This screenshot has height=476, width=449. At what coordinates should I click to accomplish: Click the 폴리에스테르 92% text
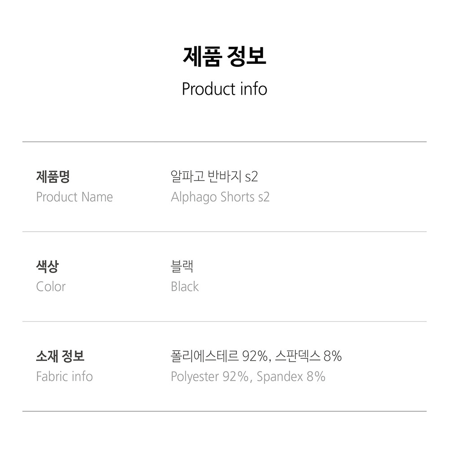(x=219, y=356)
